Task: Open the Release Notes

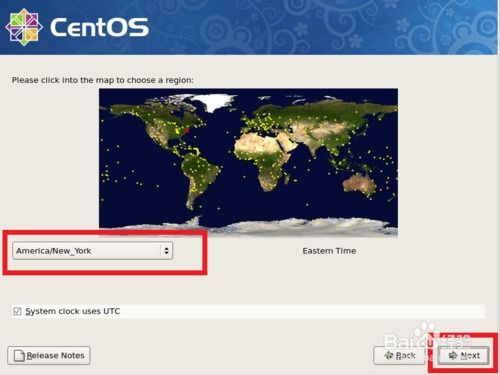Action: (49, 356)
